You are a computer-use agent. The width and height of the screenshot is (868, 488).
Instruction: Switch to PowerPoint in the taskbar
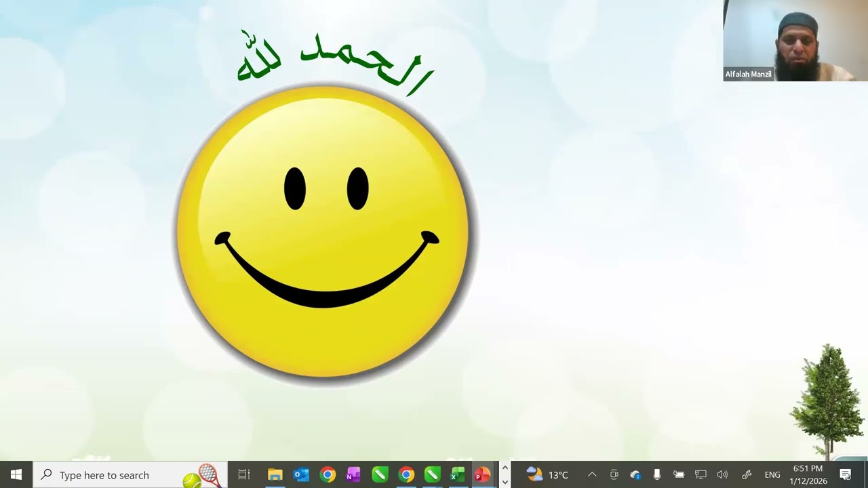click(x=482, y=474)
